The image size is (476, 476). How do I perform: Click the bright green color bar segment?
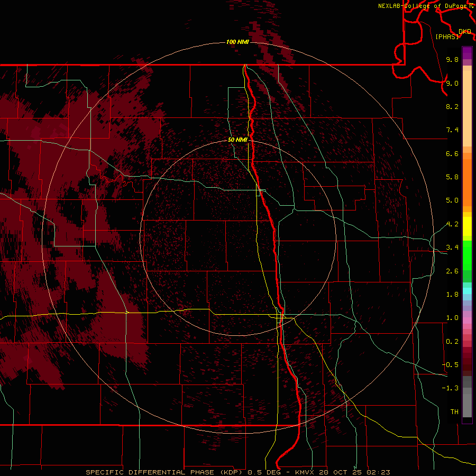467,255
